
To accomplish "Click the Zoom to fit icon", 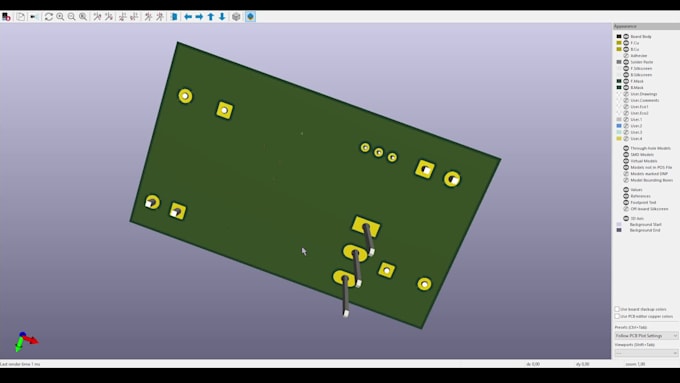I will (83, 16).
